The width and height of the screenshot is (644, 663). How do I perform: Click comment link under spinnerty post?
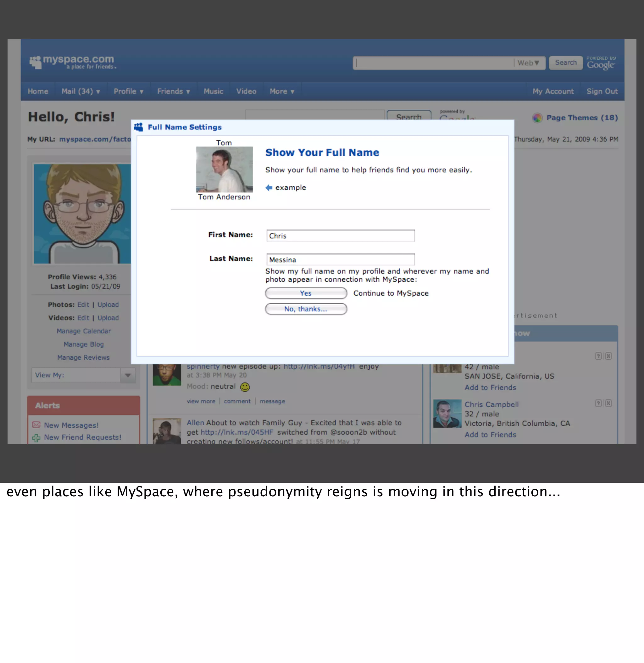237,401
